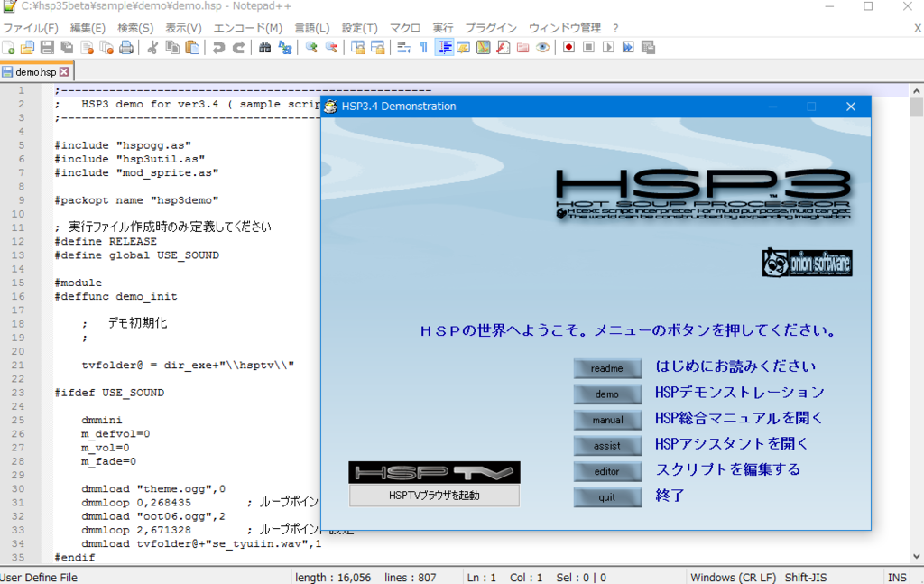Toggle synchronized horizontal scrolling
924x584 pixels.
[377, 48]
